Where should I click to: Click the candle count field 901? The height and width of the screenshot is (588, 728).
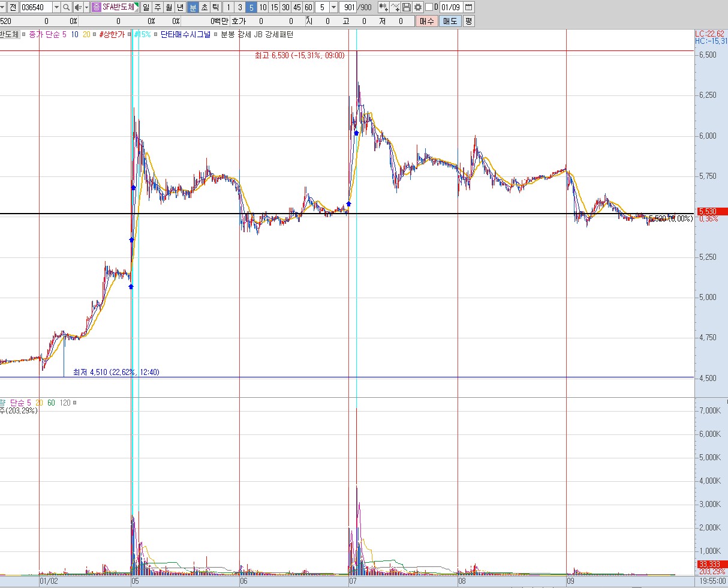point(348,7)
